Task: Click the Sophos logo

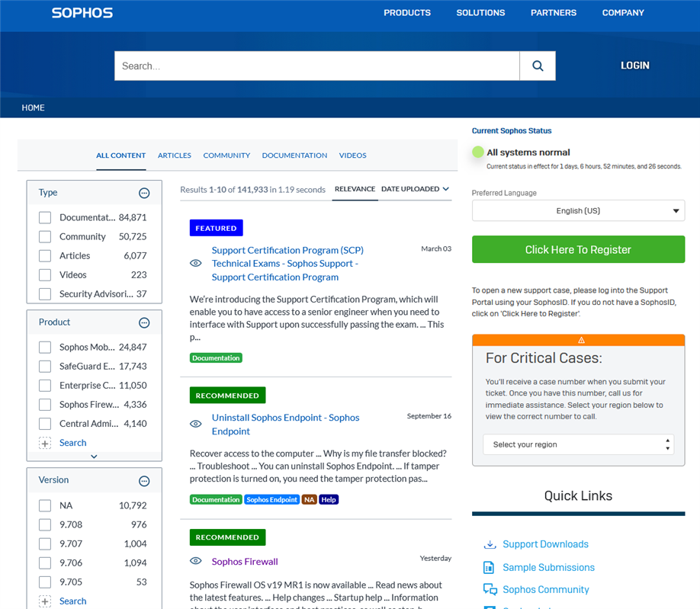Action: click(82, 12)
